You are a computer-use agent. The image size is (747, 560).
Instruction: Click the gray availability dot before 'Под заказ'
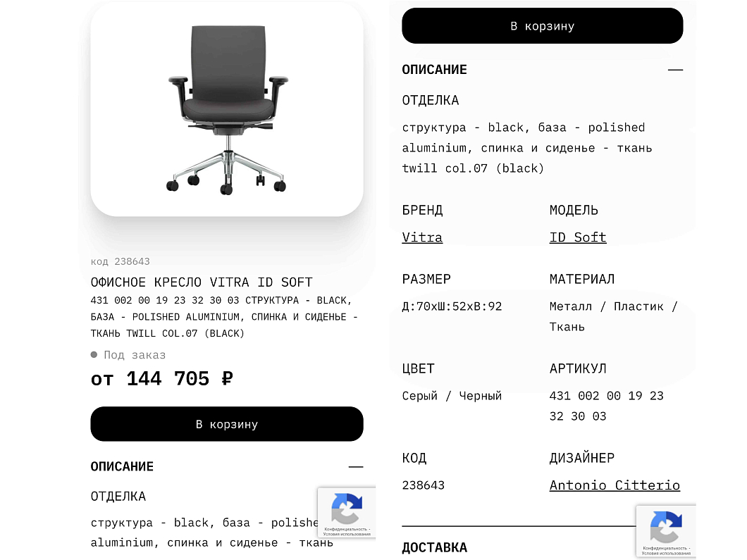pos(94,355)
